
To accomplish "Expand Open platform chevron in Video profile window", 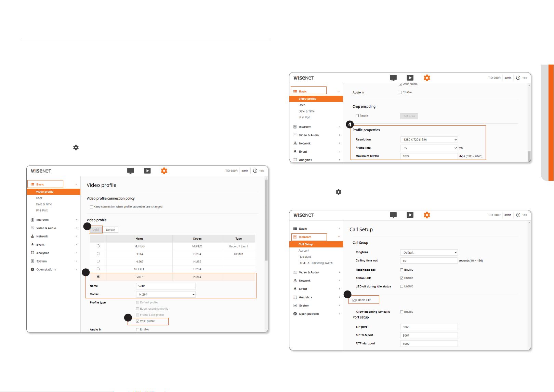I will pyautogui.click(x=77, y=269).
